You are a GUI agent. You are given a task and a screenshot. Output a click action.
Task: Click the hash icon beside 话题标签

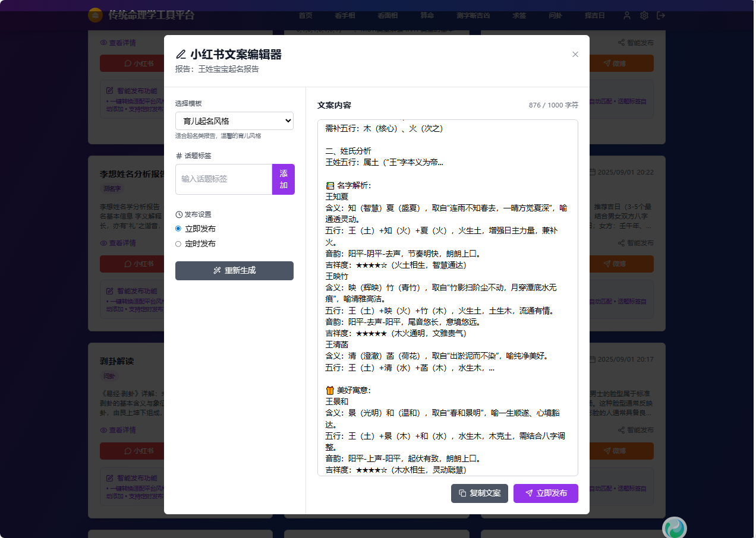pyautogui.click(x=179, y=156)
